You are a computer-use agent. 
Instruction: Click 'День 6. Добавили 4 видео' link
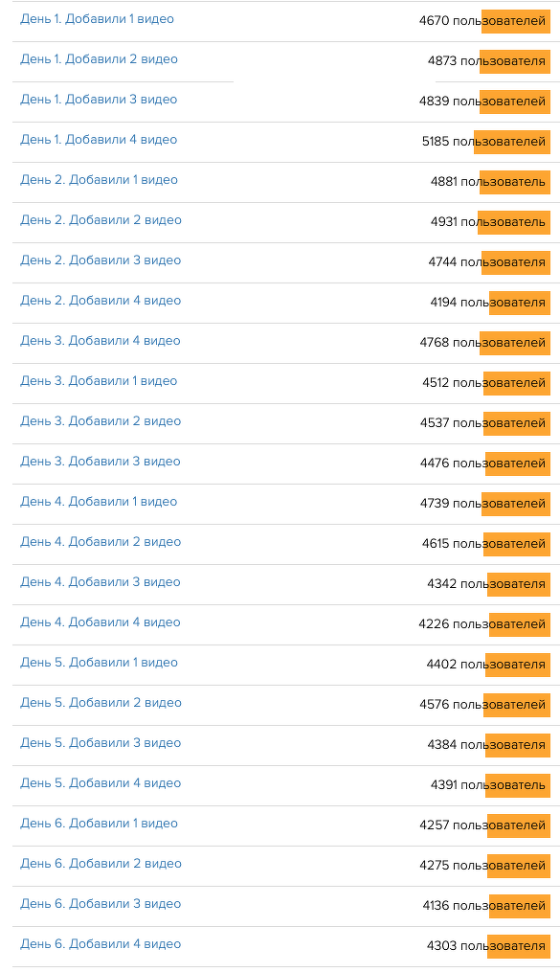tap(101, 944)
